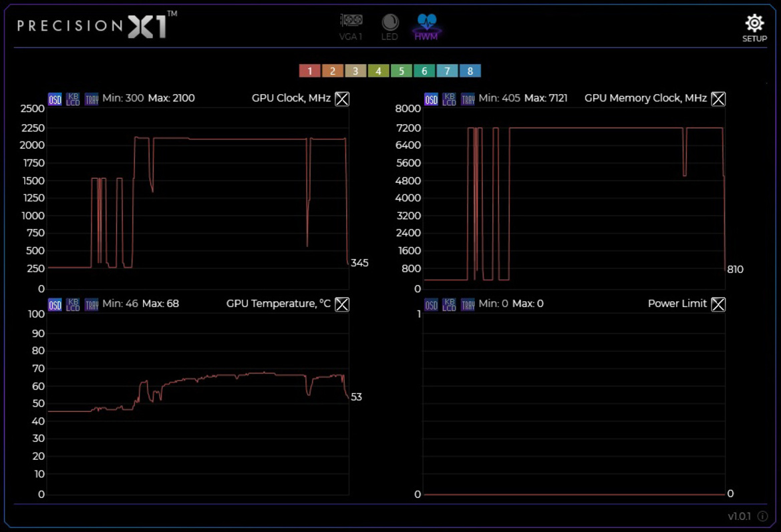
Task: Toggle TRAY display for GPU Clock graph
Action: click(92, 99)
